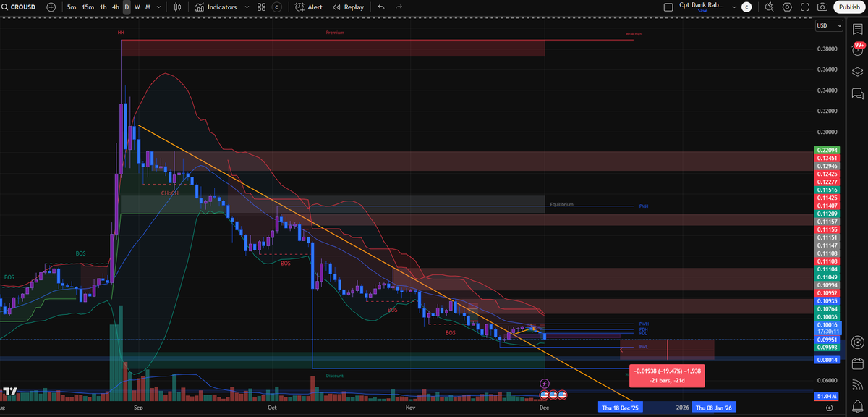
Task: Expand the favorite indicators dropdown arrow
Action: 247,7
